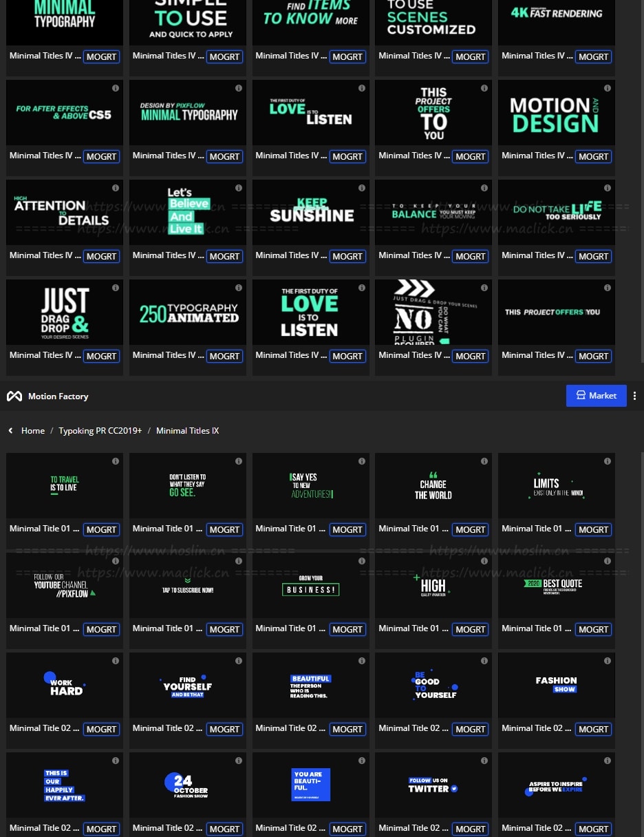Click the Motion Factory logo icon

(14, 396)
